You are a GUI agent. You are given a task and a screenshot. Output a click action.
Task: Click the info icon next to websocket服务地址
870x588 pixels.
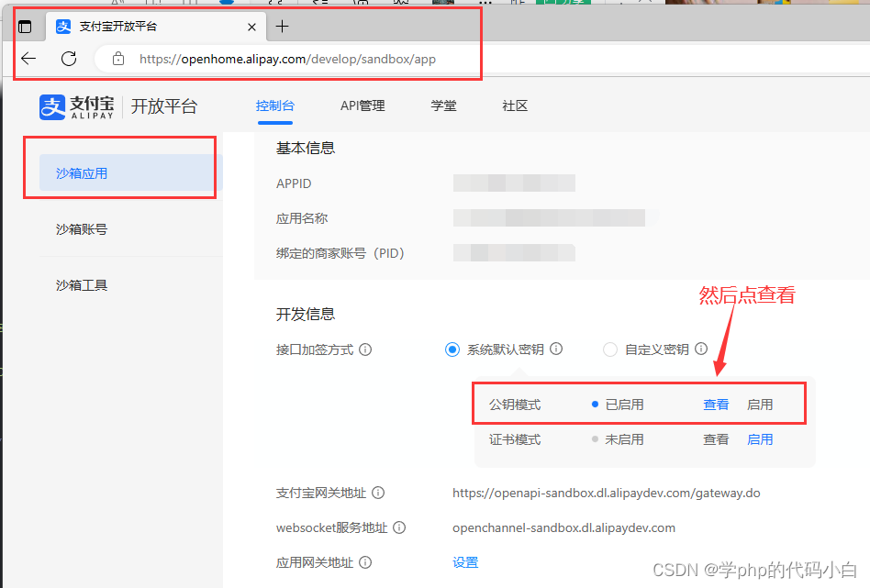(399, 527)
